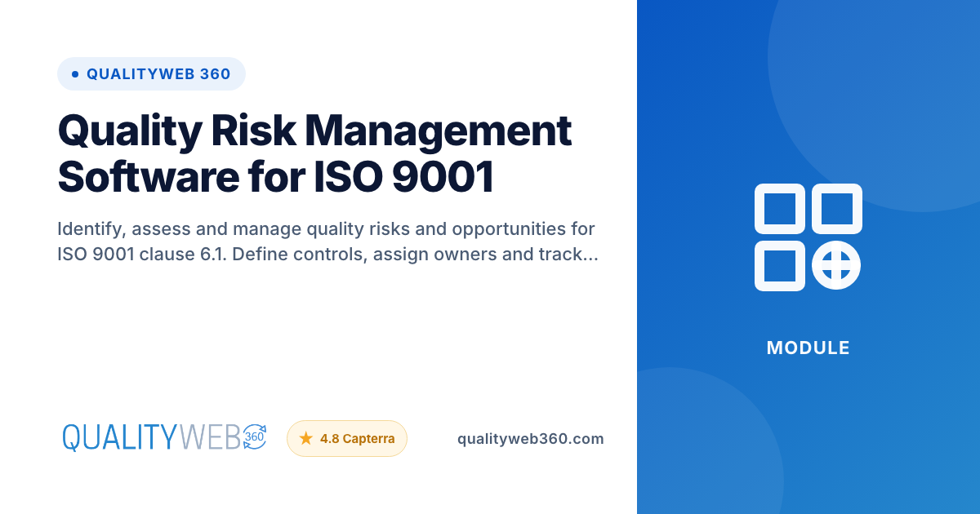Click the QUALITYWEB 360 pill label
Screen dimensions: 980x514
pyautogui.click(x=151, y=74)
